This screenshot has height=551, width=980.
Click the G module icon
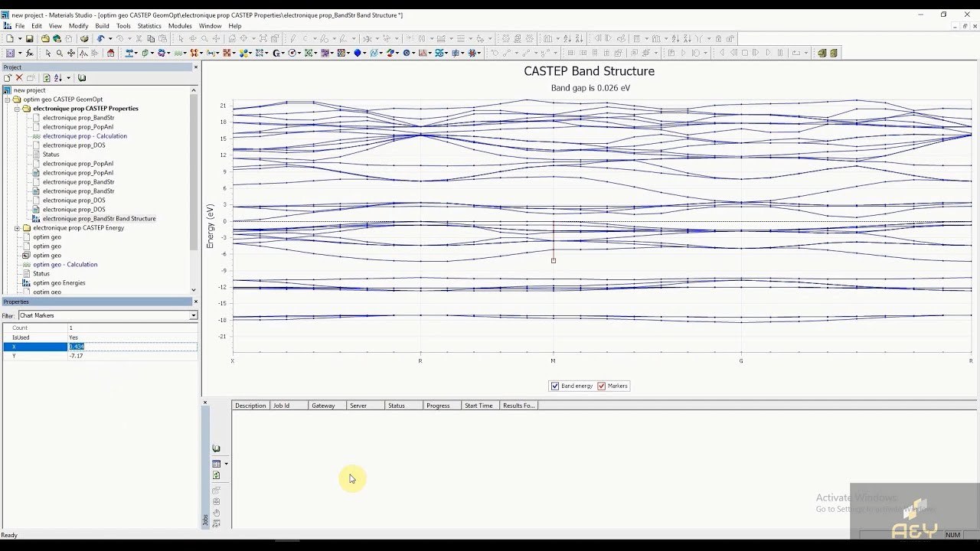tap(276, 53)
